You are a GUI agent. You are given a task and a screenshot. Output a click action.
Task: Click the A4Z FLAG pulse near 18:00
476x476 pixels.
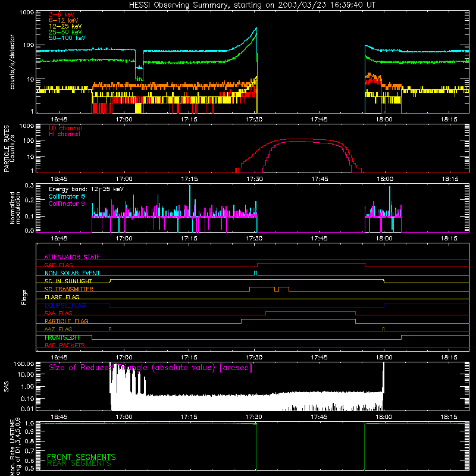click(383, 329)
